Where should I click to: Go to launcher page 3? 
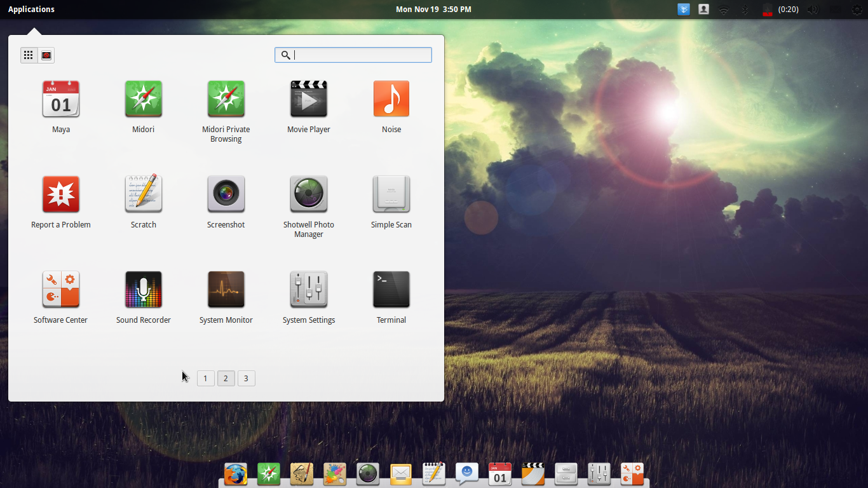pos(246,378)
